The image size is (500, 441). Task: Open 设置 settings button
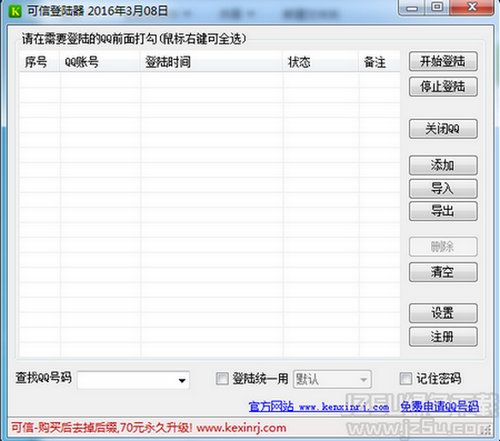443,313
